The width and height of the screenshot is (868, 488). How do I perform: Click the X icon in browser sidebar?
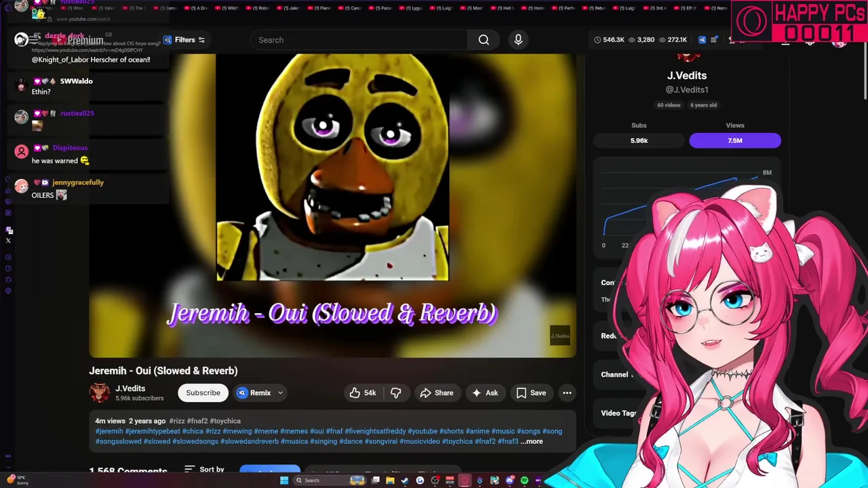point(8,241)
